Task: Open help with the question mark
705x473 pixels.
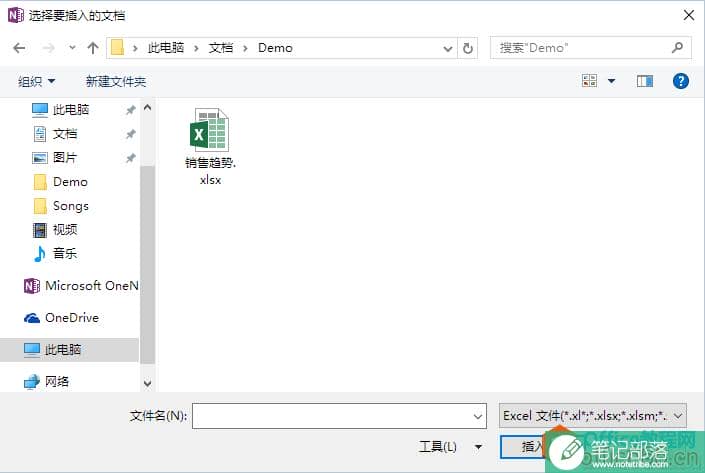Action: 681,81
